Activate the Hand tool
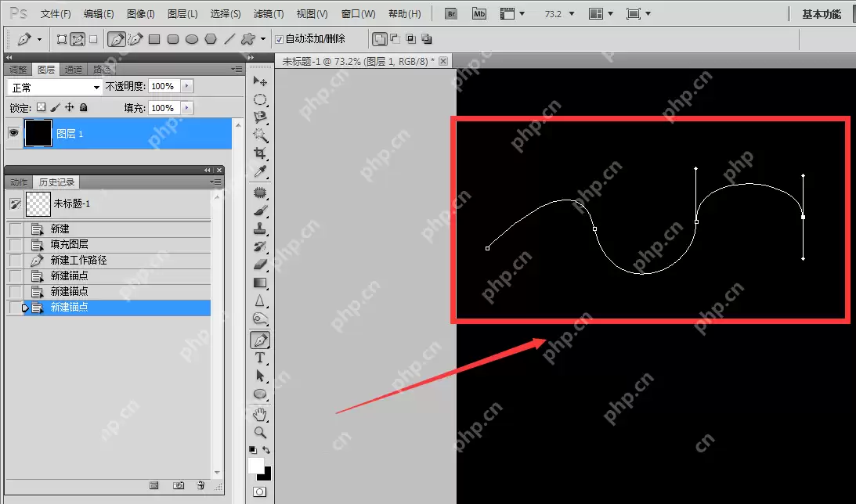856x504 pixels. (x=260, y=413)
